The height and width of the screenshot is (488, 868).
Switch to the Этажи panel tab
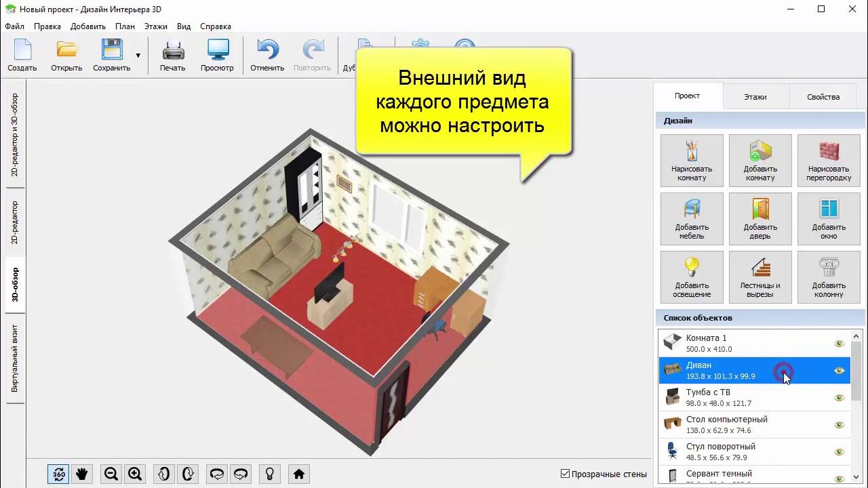[755, 97]
